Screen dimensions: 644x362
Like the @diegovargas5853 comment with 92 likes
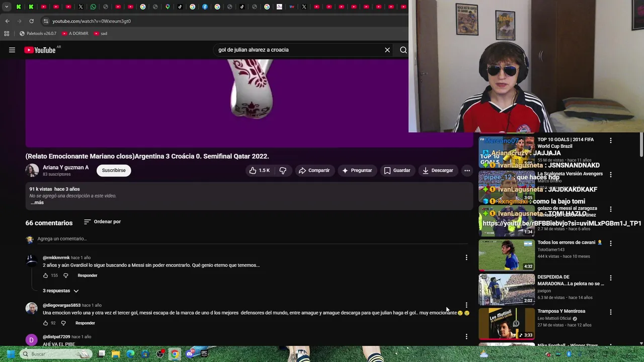point(45,323)
